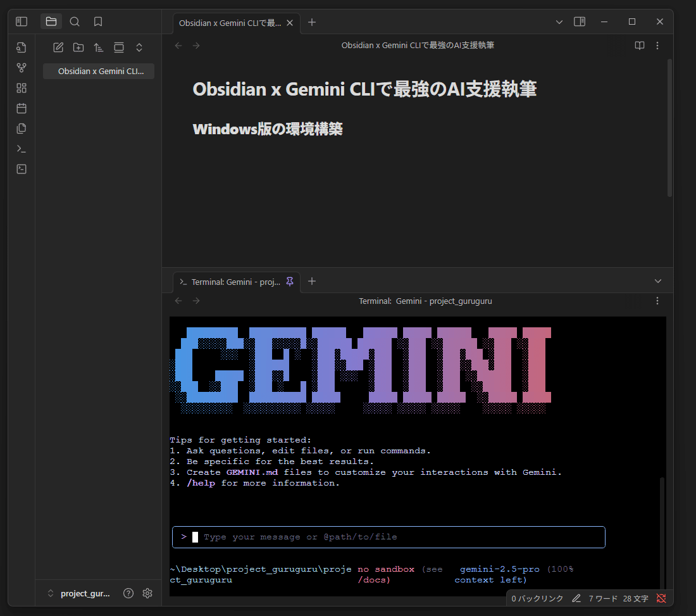Change the file explorer sort order
Screen dimensions: 696x616
coord(99,47)
